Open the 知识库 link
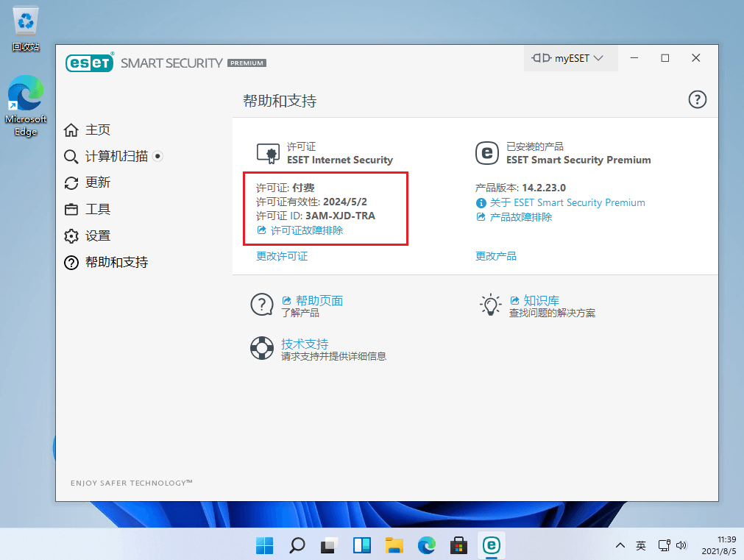Screen dimensions: 744x560 click(541, 300)
